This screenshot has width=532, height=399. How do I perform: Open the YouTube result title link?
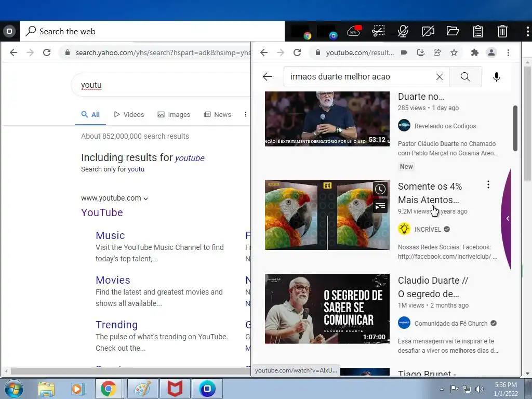(x=102, y=212)
